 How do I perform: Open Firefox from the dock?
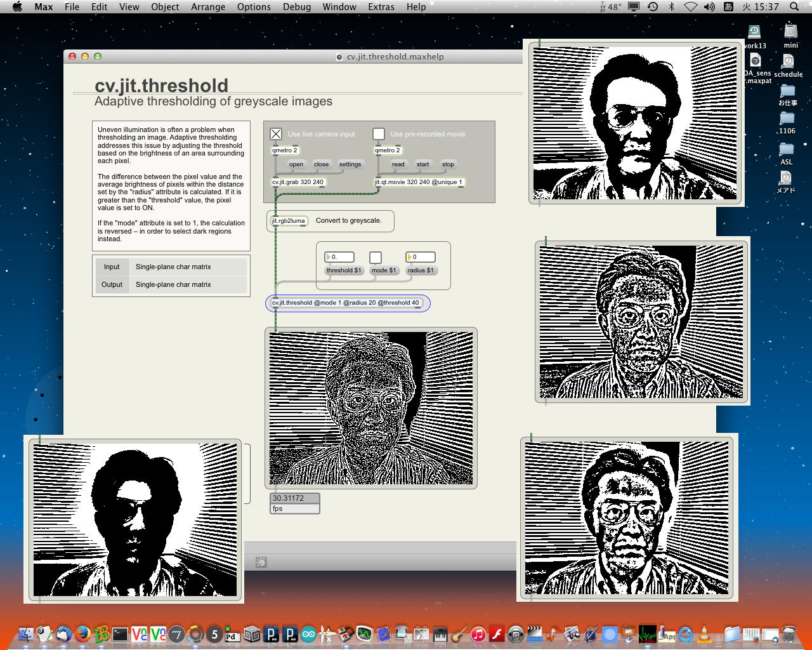pos(82,633)
